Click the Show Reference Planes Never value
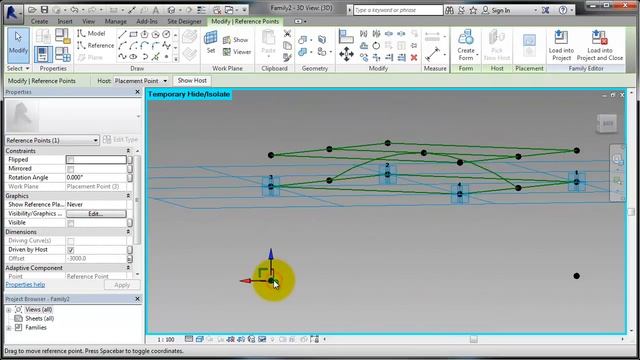 coord(96,205)
